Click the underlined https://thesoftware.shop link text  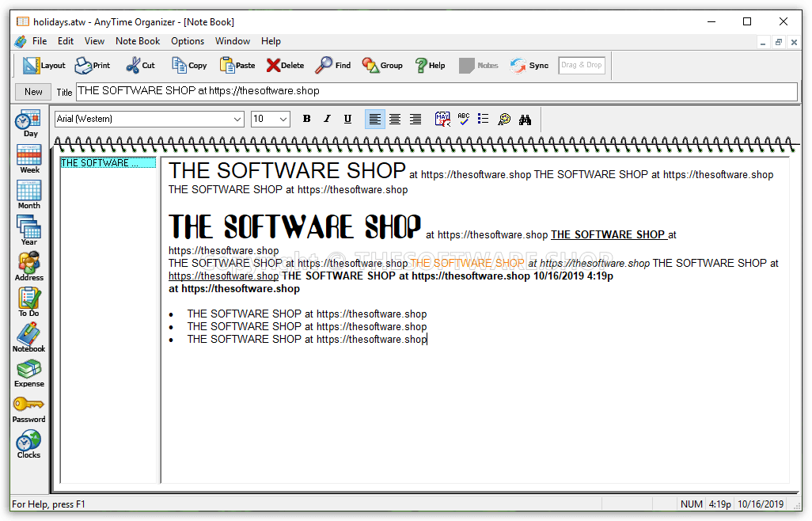coord(223,276)
